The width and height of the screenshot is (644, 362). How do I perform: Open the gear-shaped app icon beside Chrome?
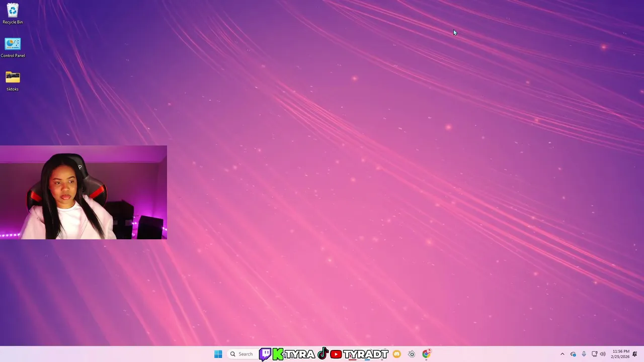pos(412,354)
